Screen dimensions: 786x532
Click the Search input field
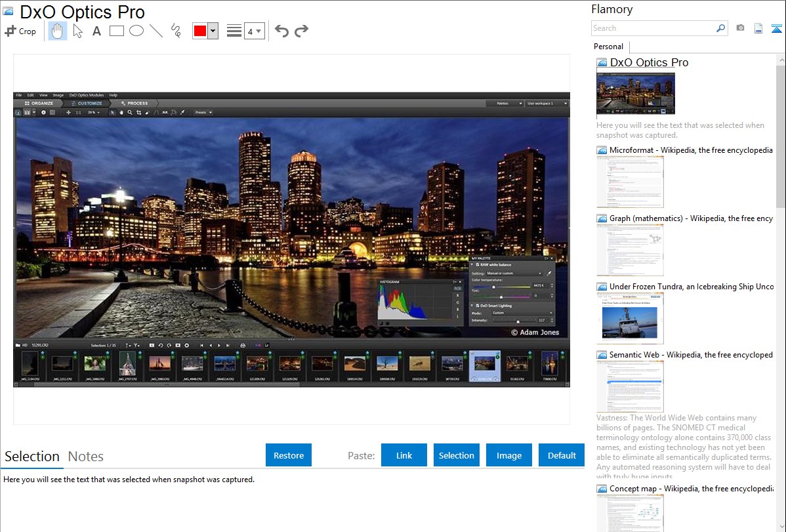[653, 28]
